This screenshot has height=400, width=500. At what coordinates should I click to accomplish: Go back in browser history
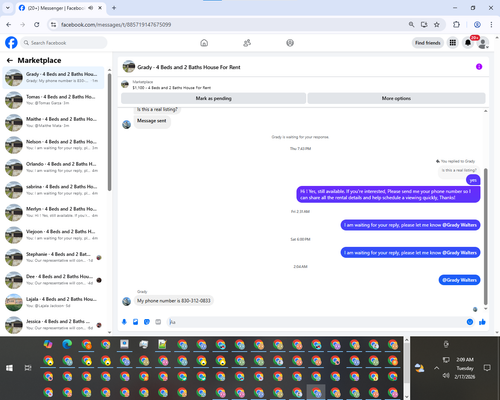[x=9, y=24]
